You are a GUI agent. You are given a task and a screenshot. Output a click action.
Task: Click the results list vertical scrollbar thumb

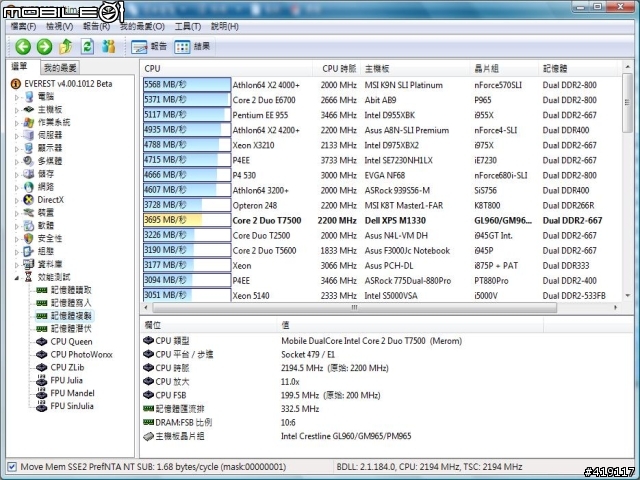tap(627, 103)
